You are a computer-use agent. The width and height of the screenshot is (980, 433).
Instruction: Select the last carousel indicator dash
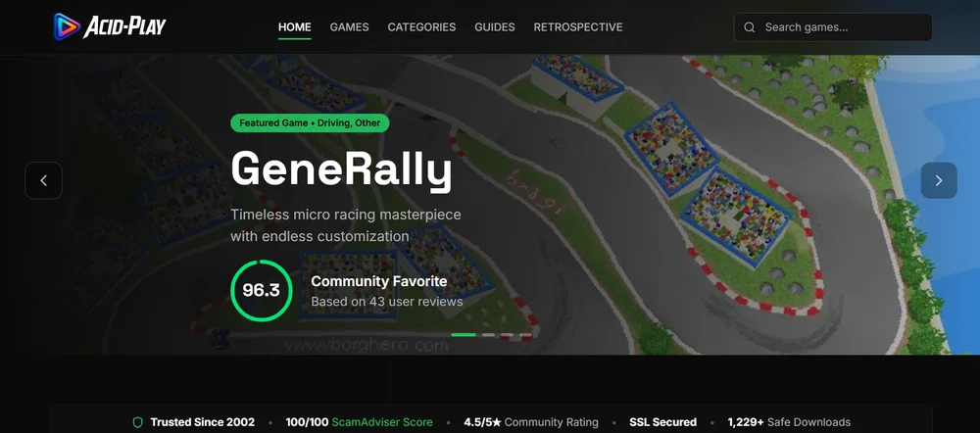525,335
